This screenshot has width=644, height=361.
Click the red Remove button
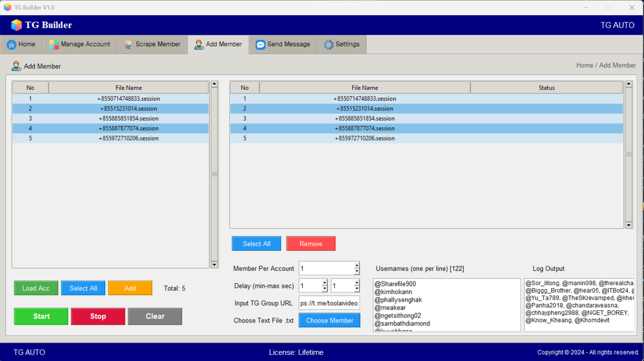coord(311,244)
